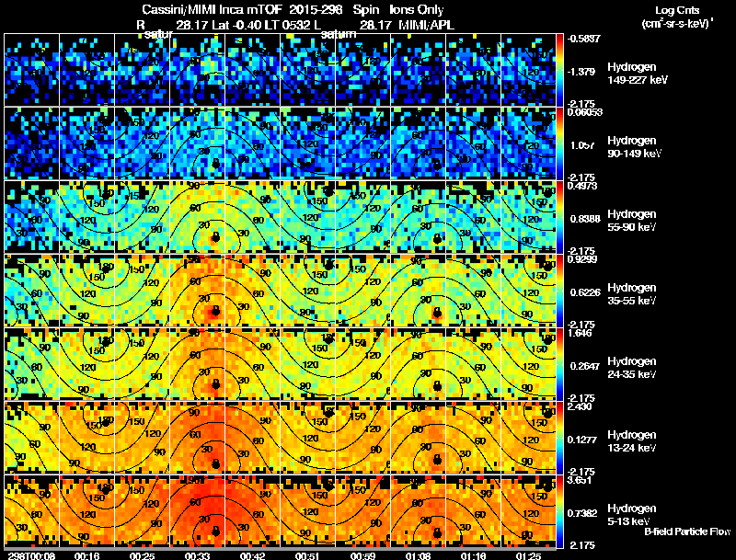Open the 35-55 keV panel at 01:08

click(419, 291)
